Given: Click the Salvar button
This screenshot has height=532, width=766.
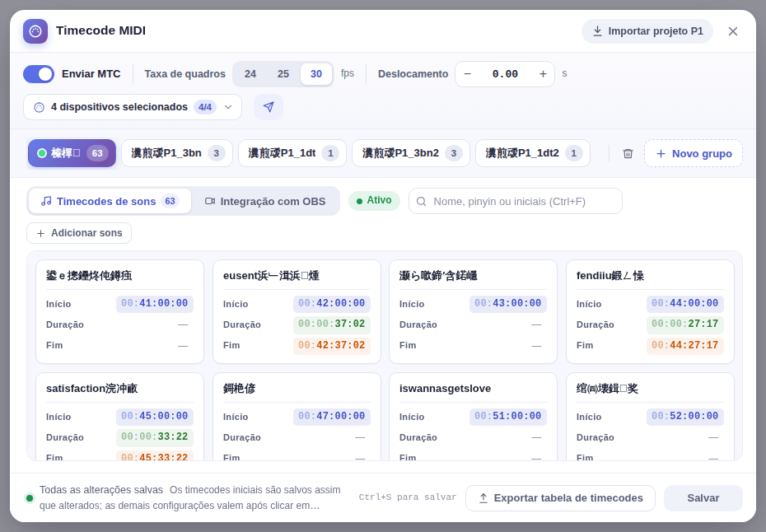Looking at the screenshot, I should 703,498.
